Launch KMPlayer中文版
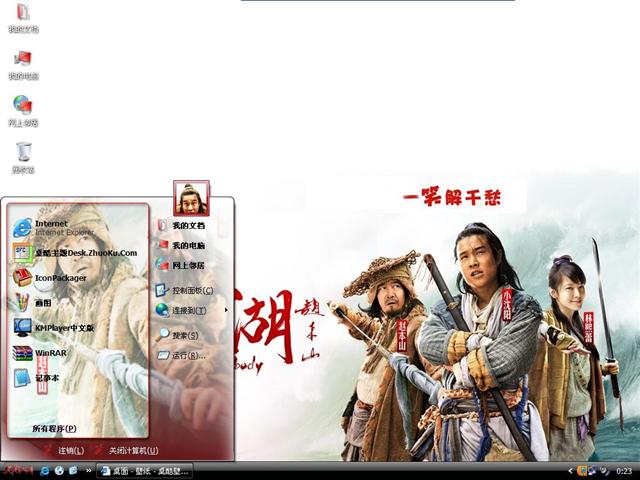This screenshot has width=640, height=480. pos(54,328)
